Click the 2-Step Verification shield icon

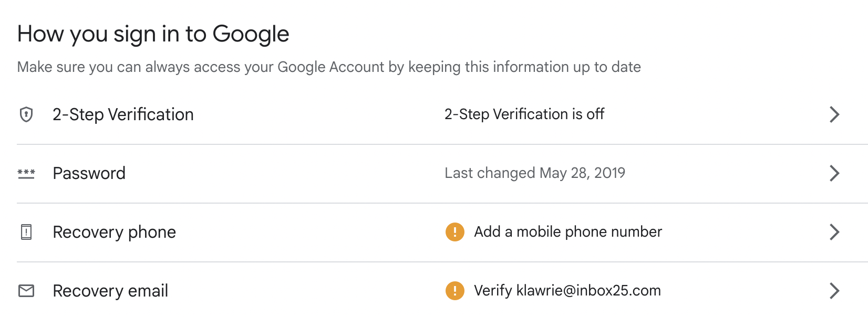(26, 114)
